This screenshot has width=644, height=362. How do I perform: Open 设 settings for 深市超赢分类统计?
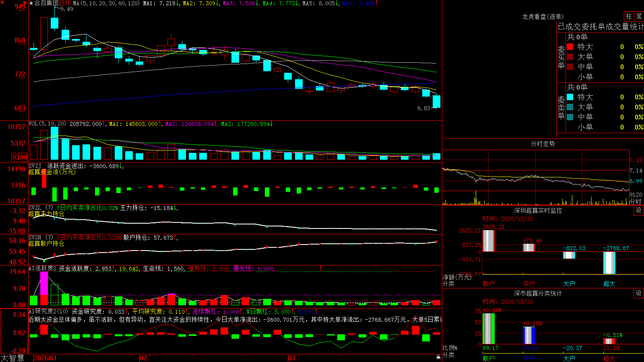pos(639,293)
